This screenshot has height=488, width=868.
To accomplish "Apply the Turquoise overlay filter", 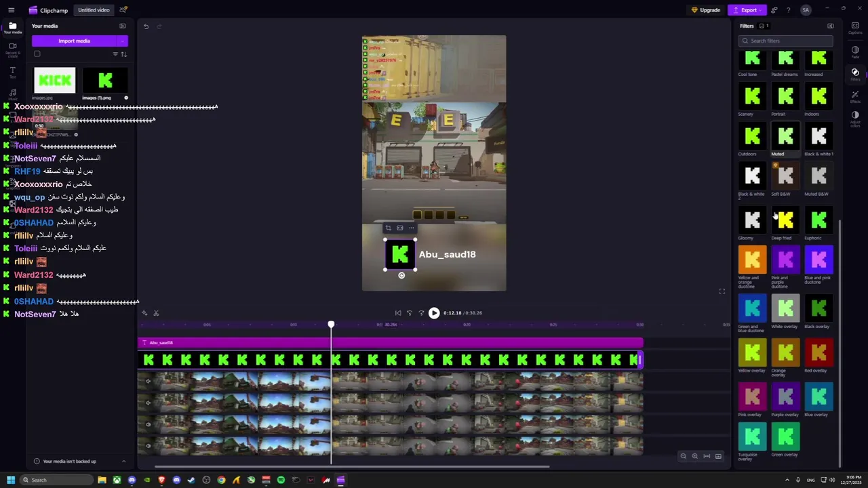I will pyautogui.click(x=752, y=437).
